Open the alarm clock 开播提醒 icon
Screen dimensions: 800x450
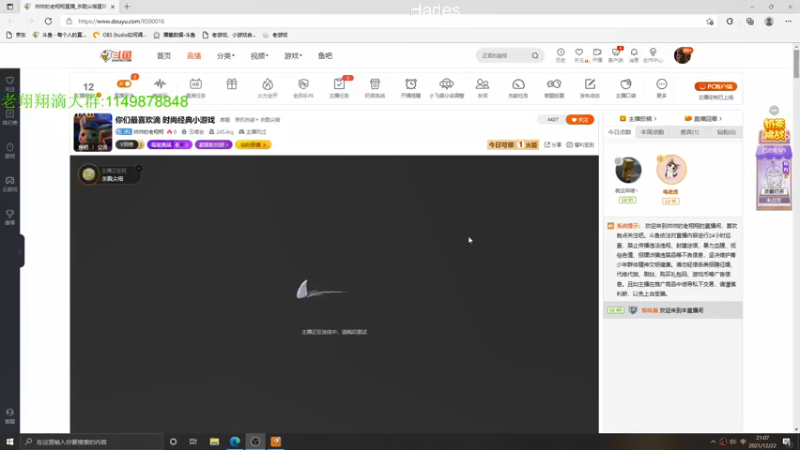click(411, 84)
